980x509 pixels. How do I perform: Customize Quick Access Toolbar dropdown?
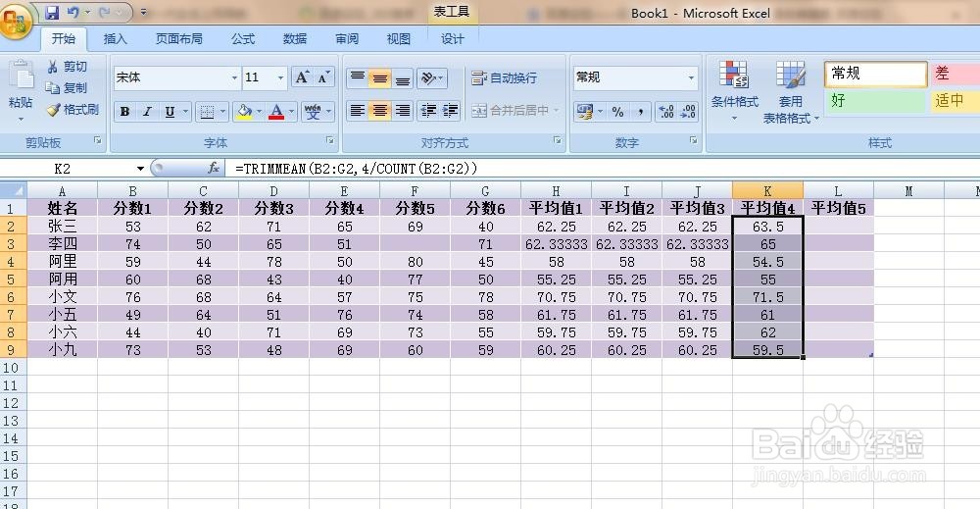[x=144, y=13]
